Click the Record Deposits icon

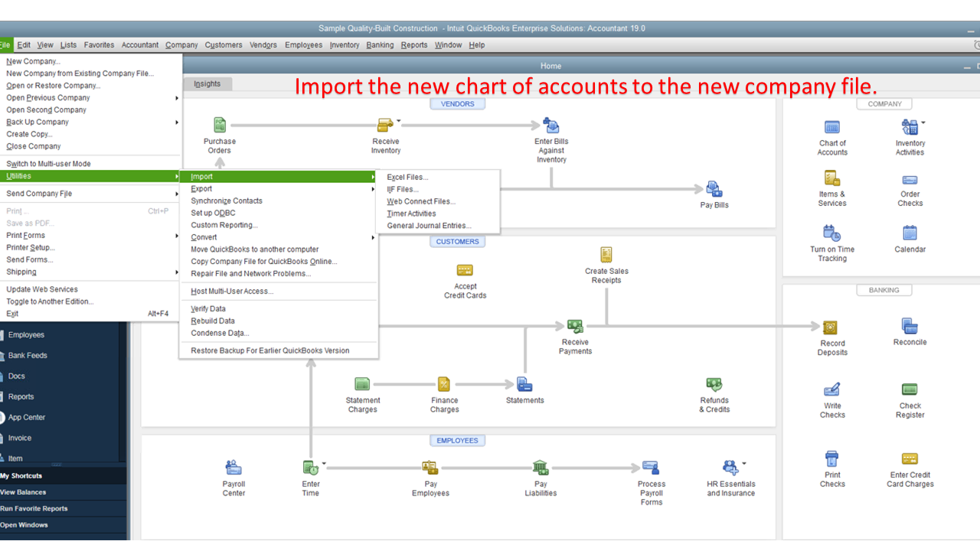point(830,327)
